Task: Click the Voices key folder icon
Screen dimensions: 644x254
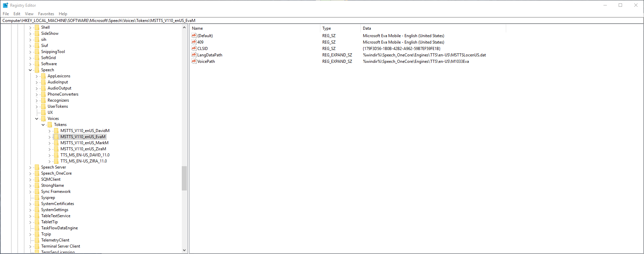Action: [44, 119]
